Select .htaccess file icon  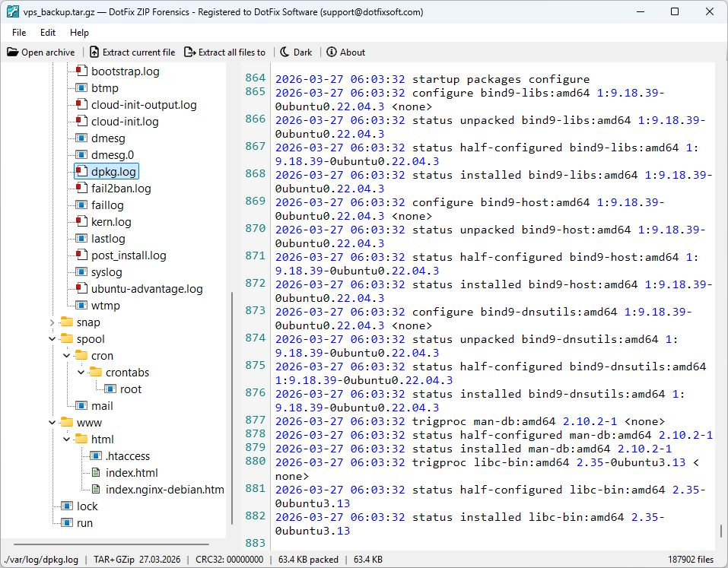tap(96, 455)
